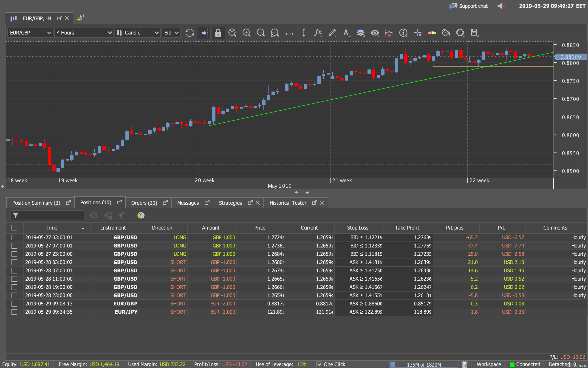The height and width of the screenshot is (368, 588).
Task: Select the 2019-05-27 03:00:01 position checkbox
Action: click(14, 237)
